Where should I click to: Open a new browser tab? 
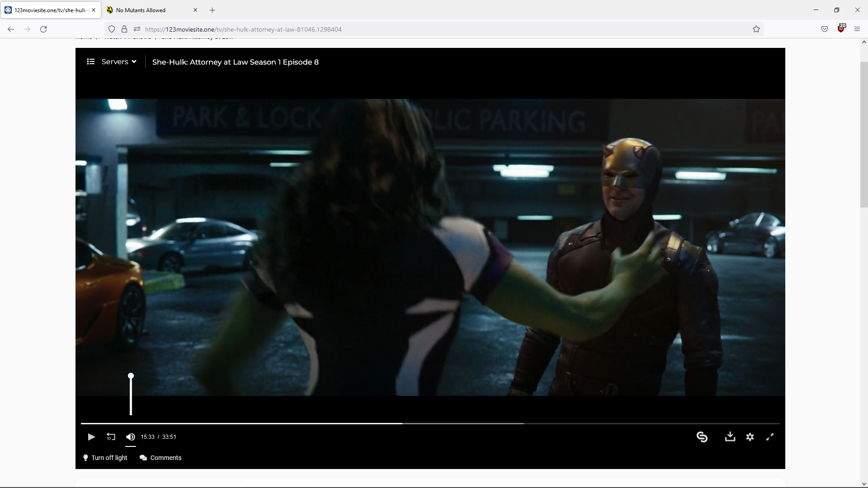point(212,10)
